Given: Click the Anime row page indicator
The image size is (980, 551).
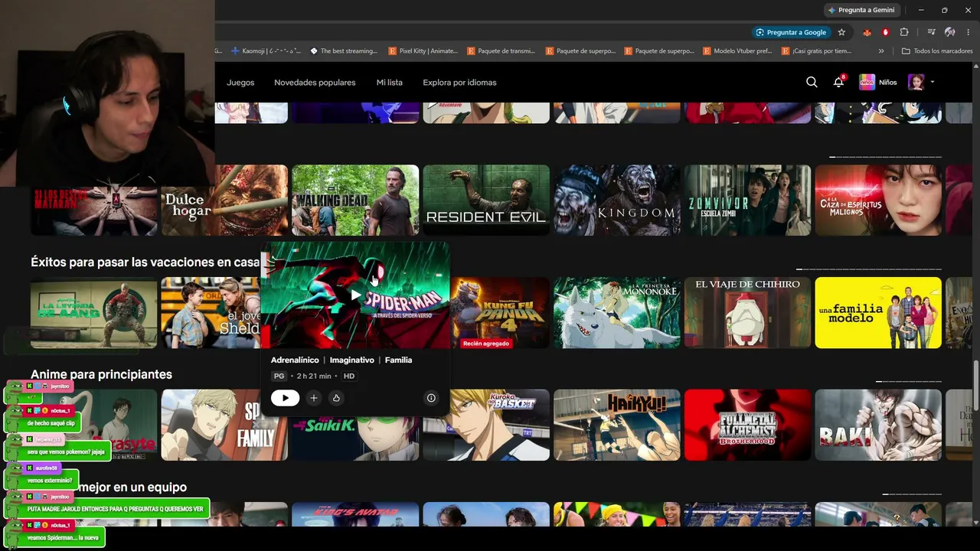Looking at the screenshot, I should click(x=909, y=381).
